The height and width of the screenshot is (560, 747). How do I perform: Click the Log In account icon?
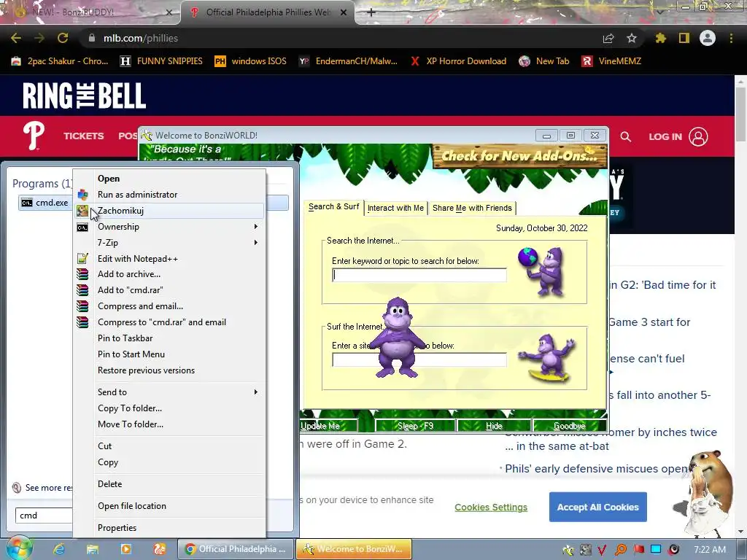(698, 136)
